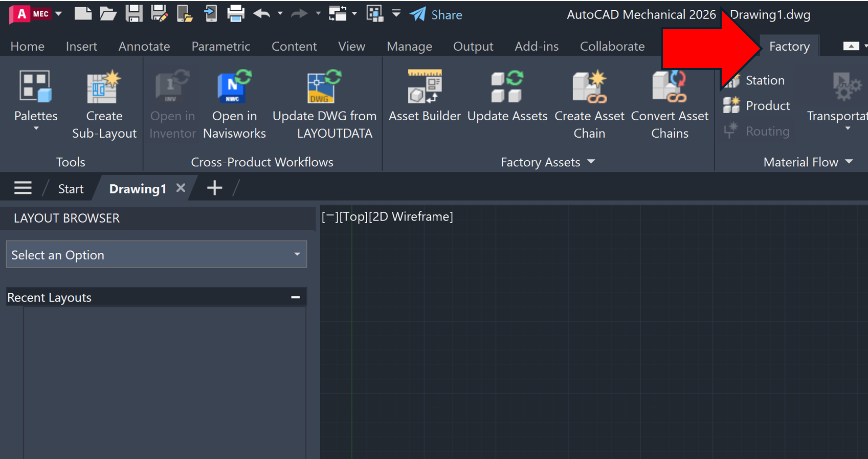Open the Insert ribbon tab
Viewport: 868px width, 459px height.
(x=81, y=47)
